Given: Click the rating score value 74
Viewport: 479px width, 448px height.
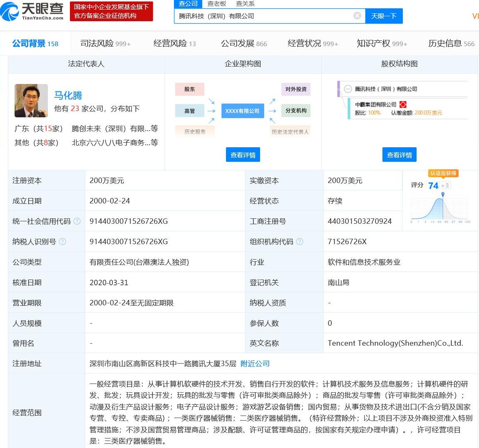Looking at the screenshot, I should click(434, 186).
